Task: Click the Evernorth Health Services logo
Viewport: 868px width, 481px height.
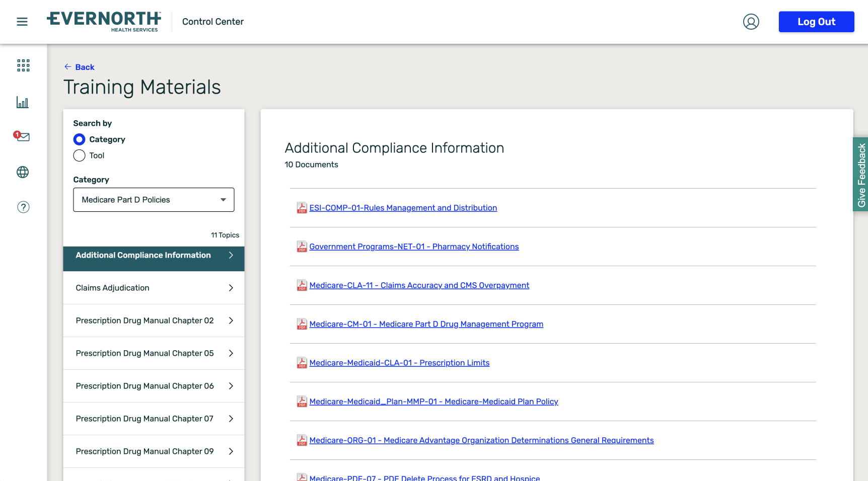Action: (104, 22)
